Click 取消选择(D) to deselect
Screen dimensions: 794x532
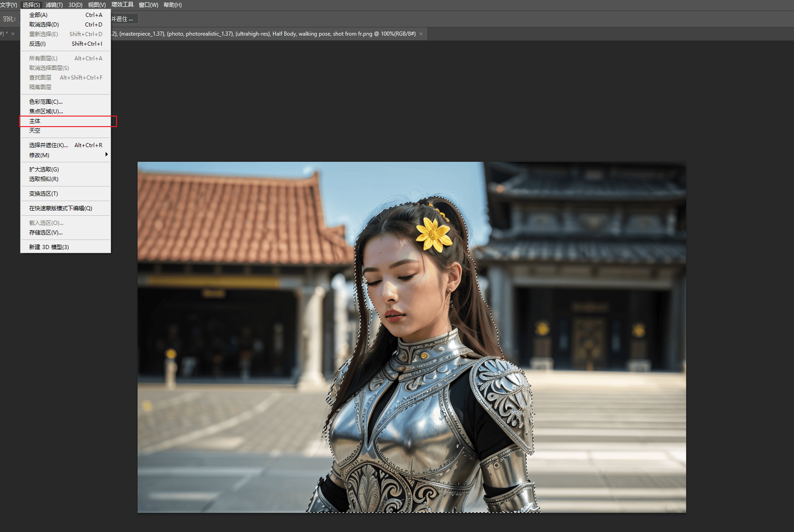point(66,25)
